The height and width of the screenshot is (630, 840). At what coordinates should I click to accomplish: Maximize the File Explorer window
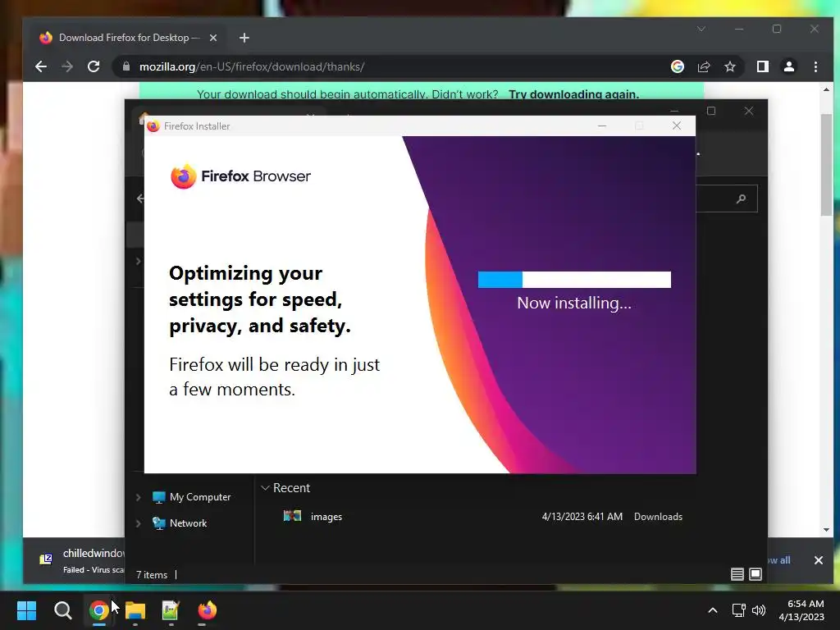point(711,111)
